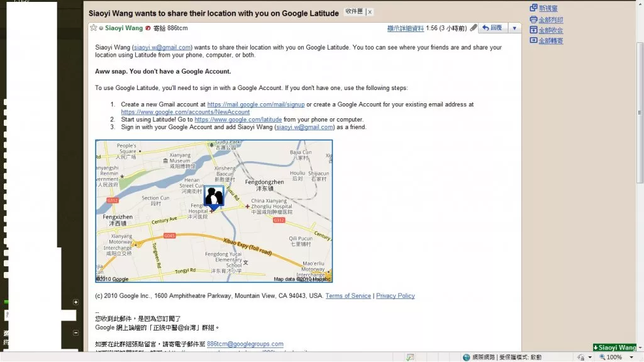644x362 pixels.
Task: Click the email subject title text
Action: tap(214, 13)
